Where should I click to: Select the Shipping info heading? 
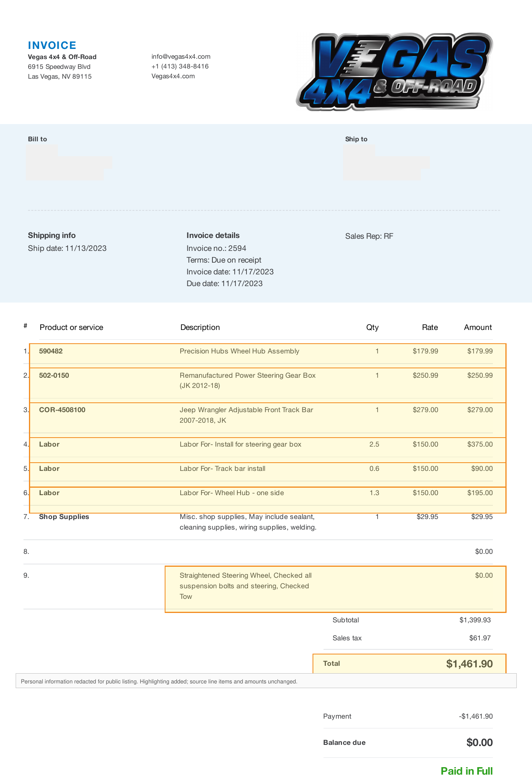[x=52, y=235]
